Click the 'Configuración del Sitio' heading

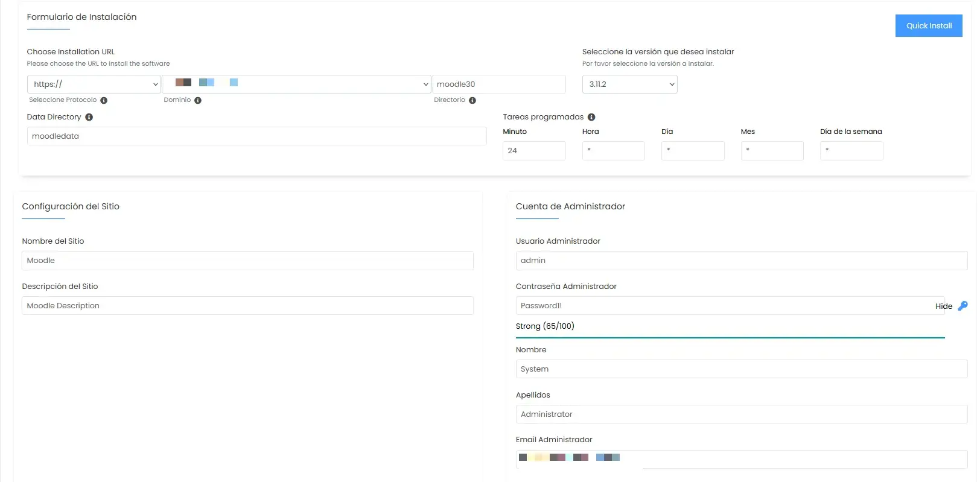71,206
